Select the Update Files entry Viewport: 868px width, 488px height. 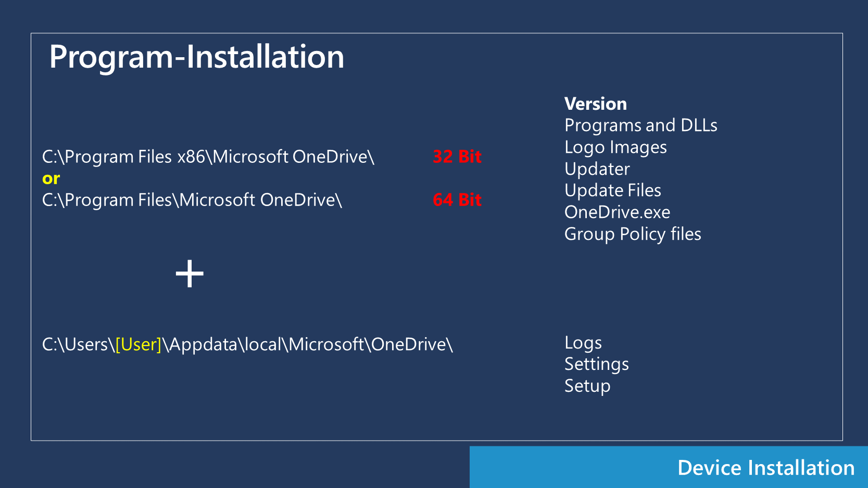click(x=612, y=190)
